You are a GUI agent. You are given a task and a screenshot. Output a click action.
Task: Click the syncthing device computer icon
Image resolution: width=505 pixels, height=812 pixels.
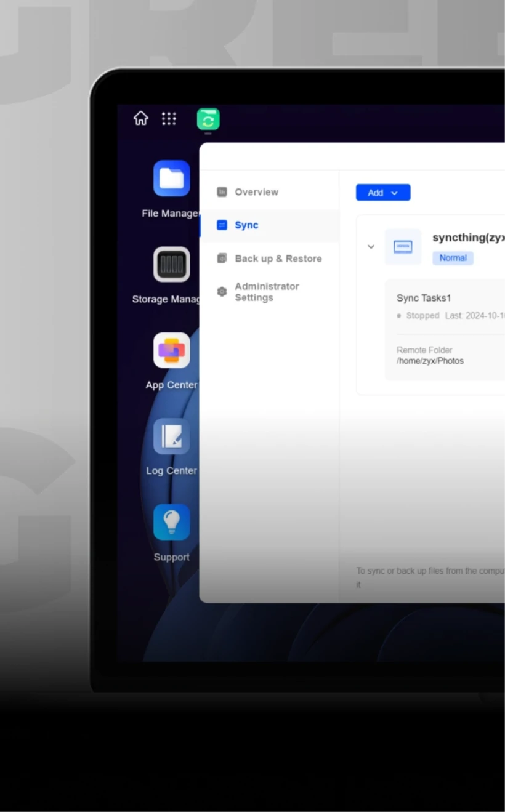click(403, 247)
